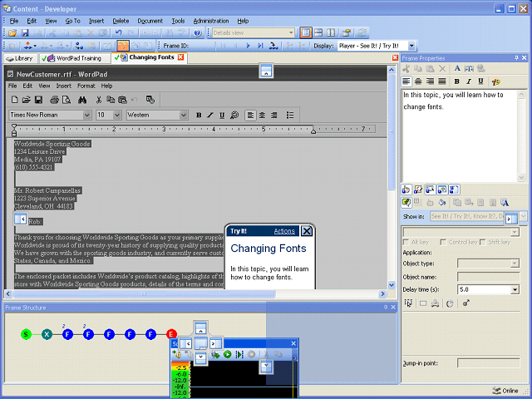The image size is (532, 399).
Task: Toggle the Shift key checkbox
Action: point(482,242)
